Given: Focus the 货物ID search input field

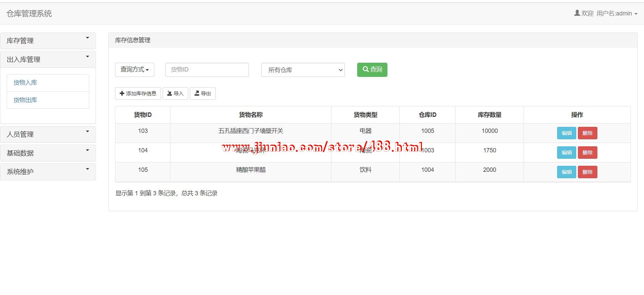Looking at the screenshot, I should [207, 69].
